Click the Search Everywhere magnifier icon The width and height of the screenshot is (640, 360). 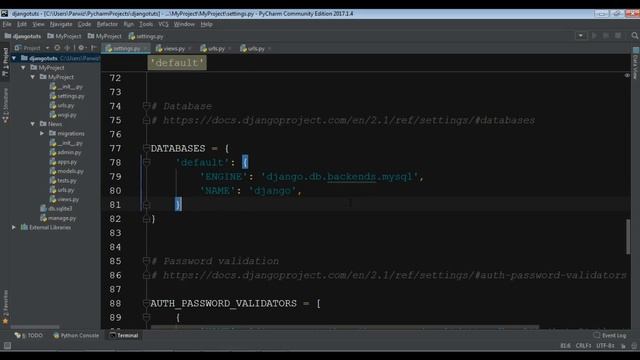coord(635,36)
